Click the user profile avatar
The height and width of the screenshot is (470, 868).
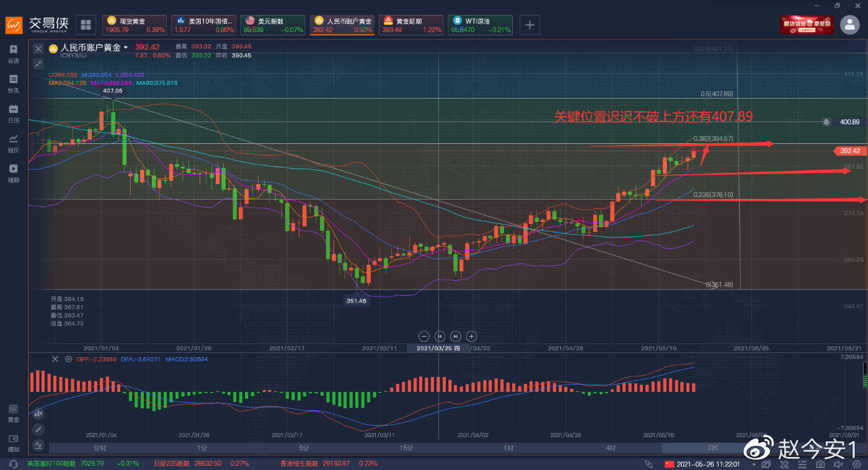[x=849, y=24]
